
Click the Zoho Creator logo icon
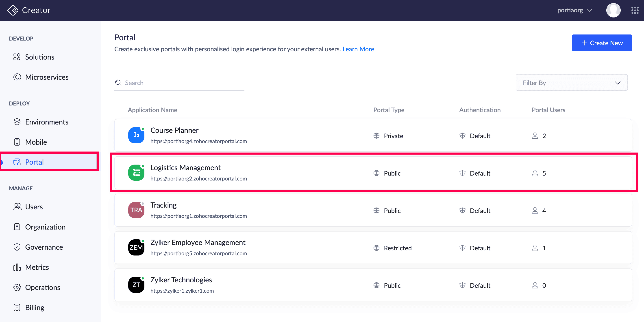(13, 10)
